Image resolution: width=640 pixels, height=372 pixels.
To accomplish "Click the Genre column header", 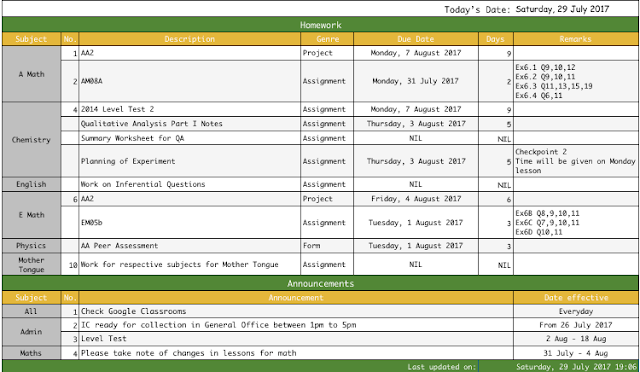I will (327, 39).
